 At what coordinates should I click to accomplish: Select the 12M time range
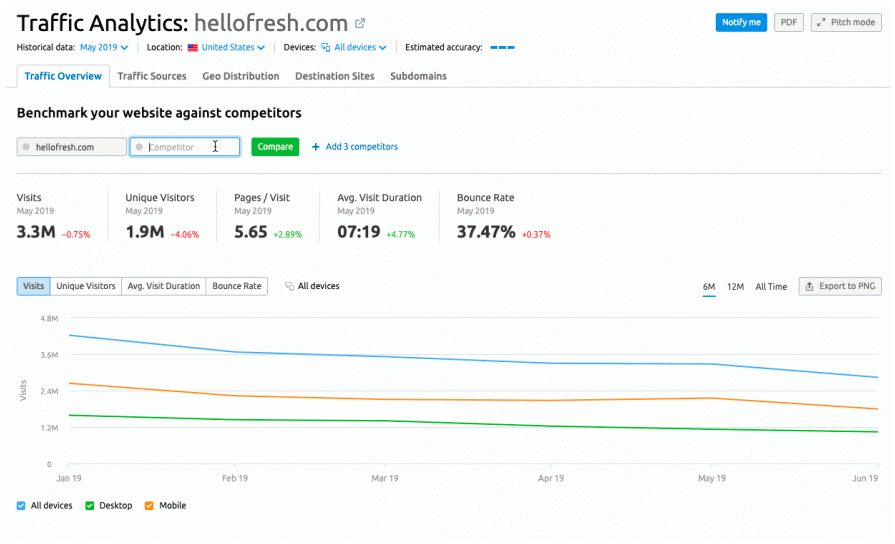point(735,287)
